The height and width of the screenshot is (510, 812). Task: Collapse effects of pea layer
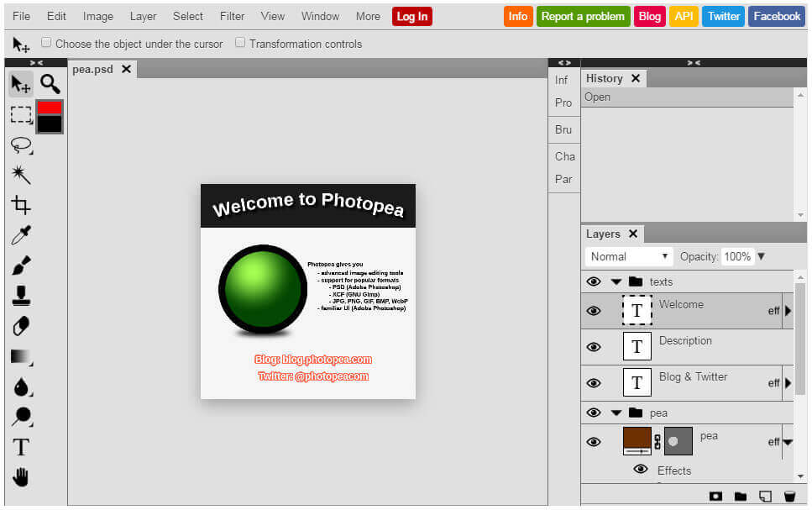pyautogui.click(x=788, y=442)
